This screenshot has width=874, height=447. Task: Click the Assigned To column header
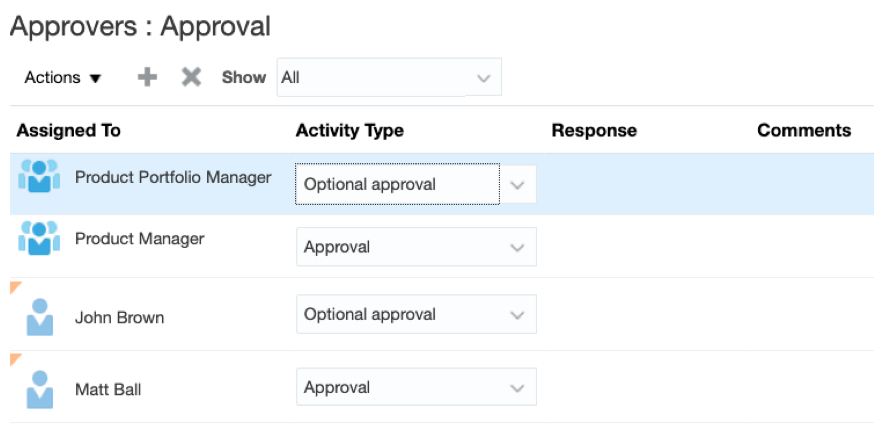click(x=68, y=130)
